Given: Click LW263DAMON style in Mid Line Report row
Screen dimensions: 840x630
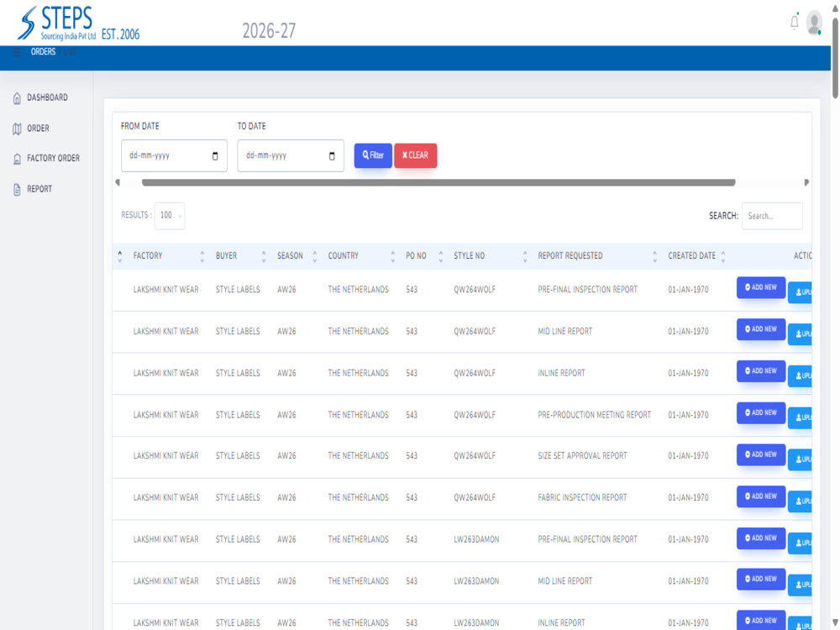Looking at the screenshot, I should coord(476,581).
